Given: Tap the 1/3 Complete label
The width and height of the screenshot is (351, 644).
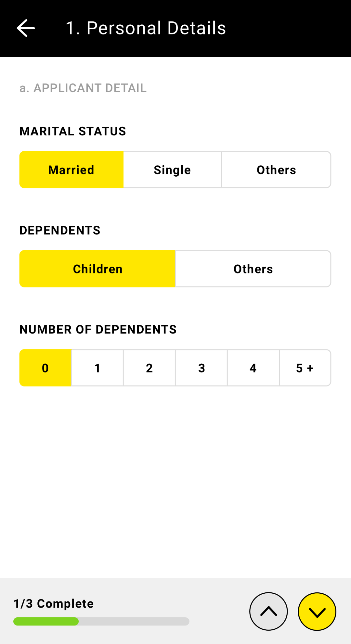Looking at the screenshot, I should point(54,603).
